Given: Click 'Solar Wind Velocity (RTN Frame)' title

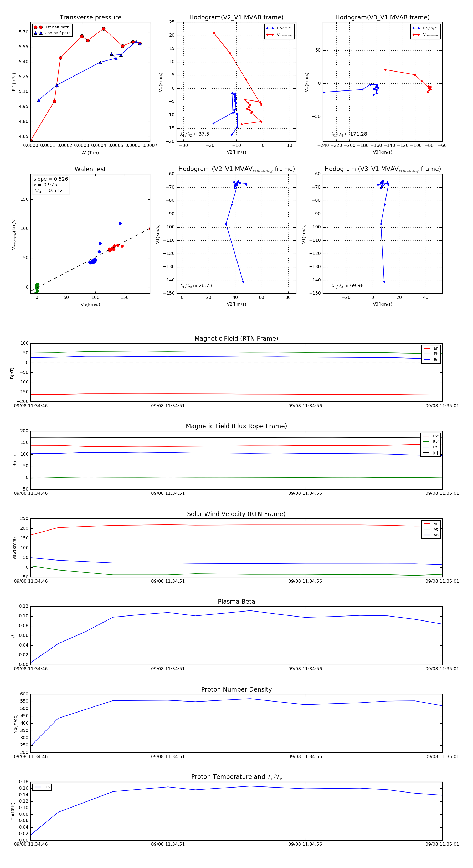Looking at the screenshot, I should [236, 514].
